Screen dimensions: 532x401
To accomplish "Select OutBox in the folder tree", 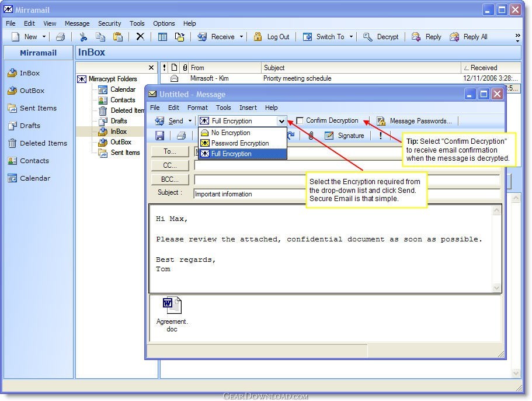I will click(x=115, y=142).
